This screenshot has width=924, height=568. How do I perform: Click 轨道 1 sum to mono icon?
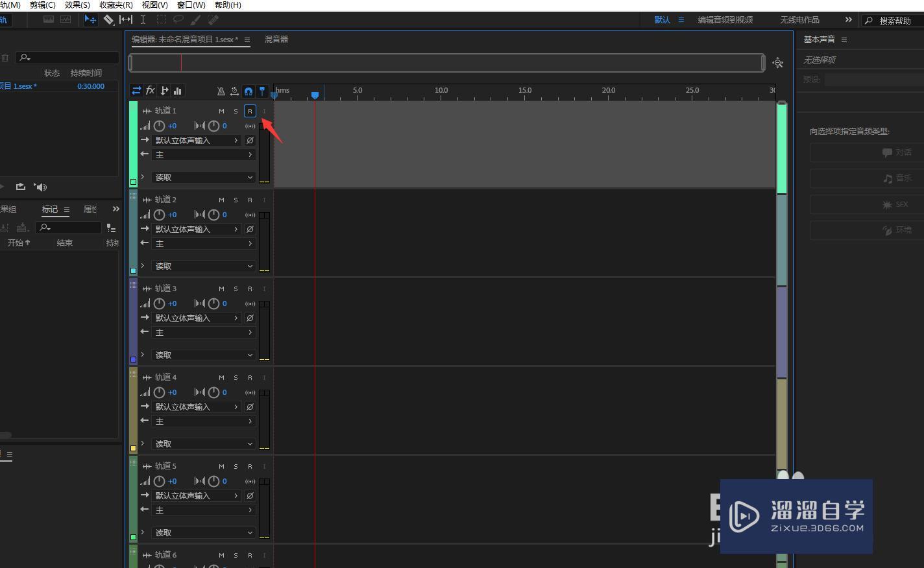click(250, 126)
